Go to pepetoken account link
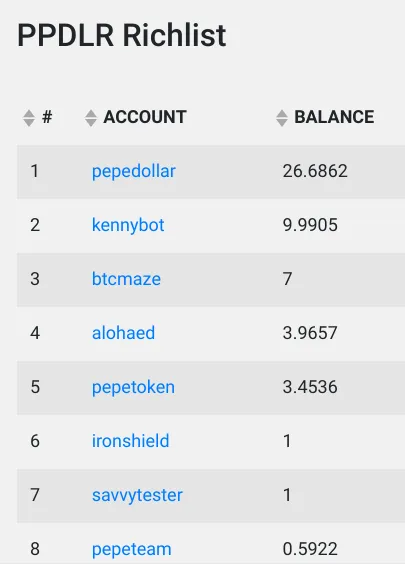The width and height of the screenshot is (405, 564). pyautogui.click(x=133, y=387)
